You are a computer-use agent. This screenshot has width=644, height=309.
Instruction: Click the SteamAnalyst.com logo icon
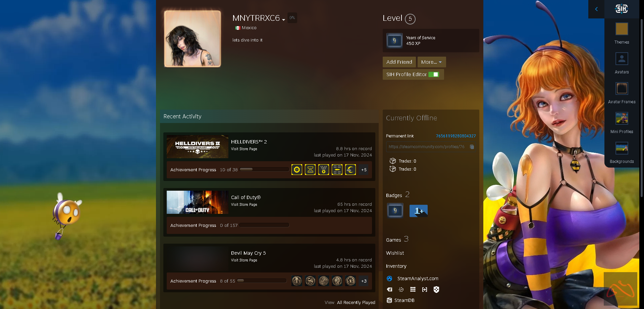389,279
